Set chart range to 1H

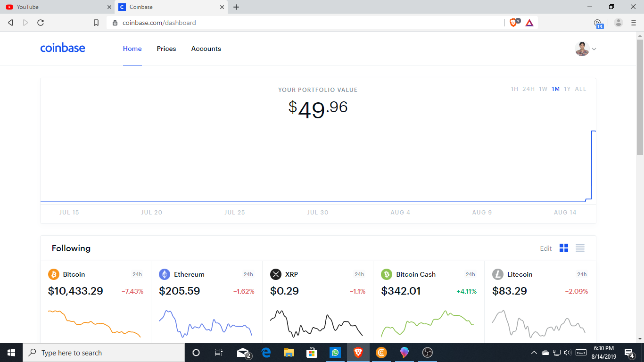click(514, 89)
